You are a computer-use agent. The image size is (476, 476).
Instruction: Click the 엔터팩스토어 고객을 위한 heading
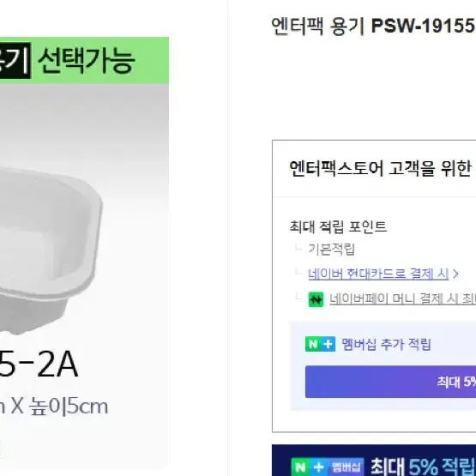tap(380, 168)
